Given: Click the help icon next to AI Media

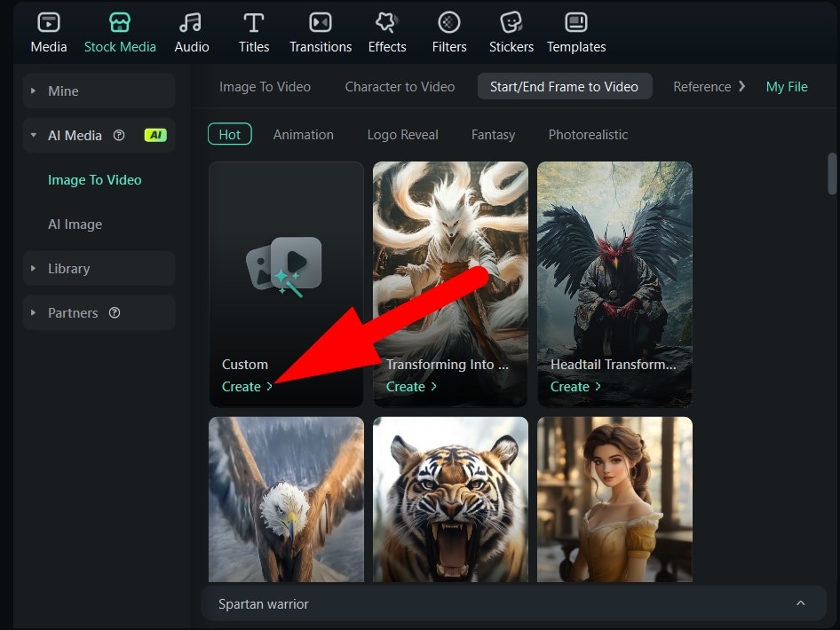Looking at the screenshot, I should coord(119,136).
